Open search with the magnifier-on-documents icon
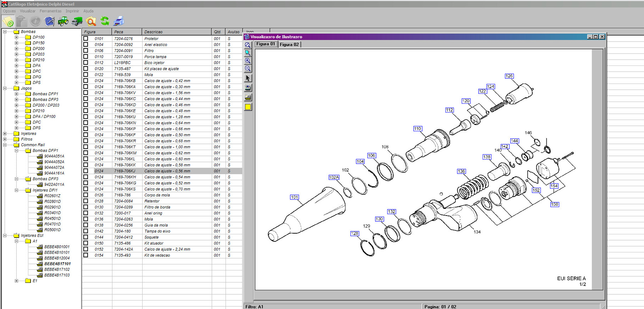Screen dimensions: 644x309 click(x=91, y=21)
